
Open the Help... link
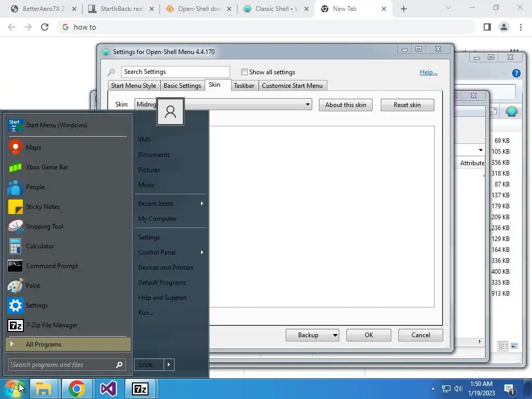429,72
